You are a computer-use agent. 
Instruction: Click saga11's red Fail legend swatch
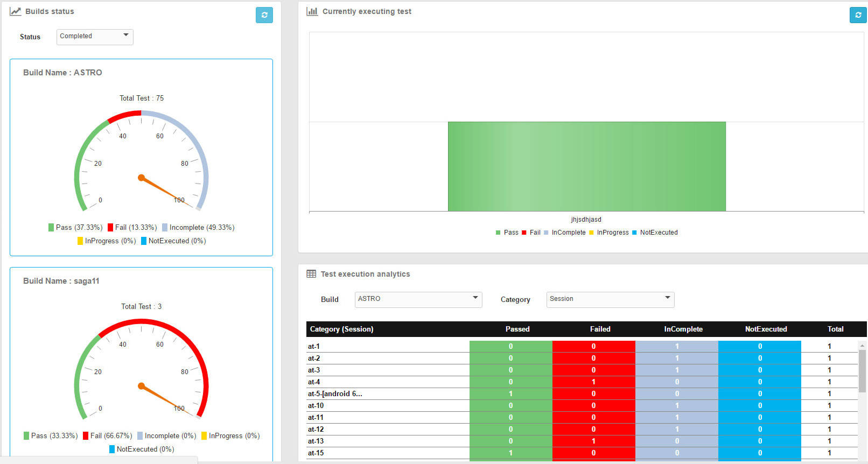pos(86,436)
